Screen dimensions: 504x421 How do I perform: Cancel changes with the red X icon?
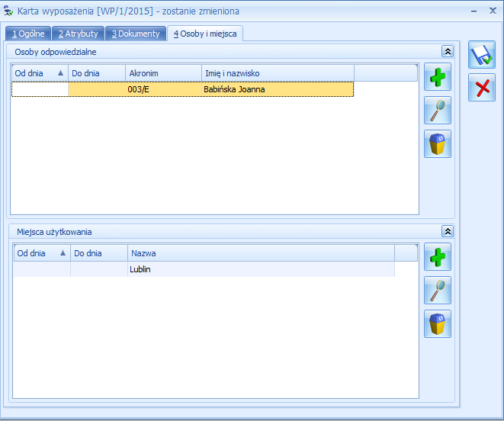click(481, 88)
